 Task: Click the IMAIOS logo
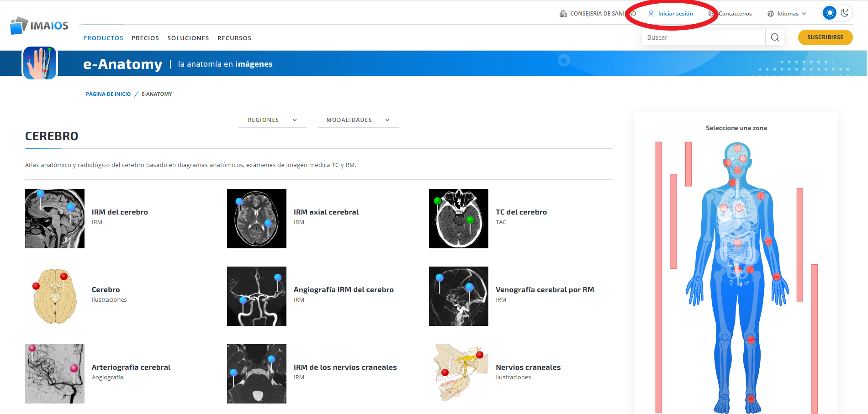(x=39, y=26)
